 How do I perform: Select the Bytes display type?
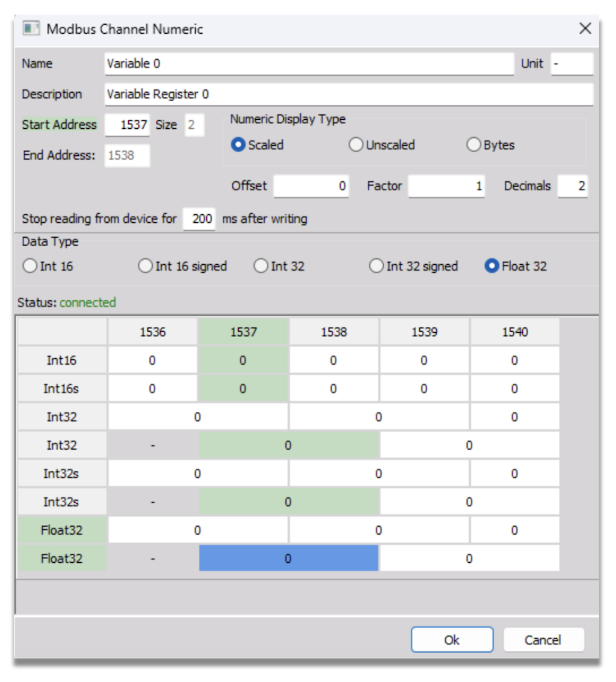coord(474,144)
